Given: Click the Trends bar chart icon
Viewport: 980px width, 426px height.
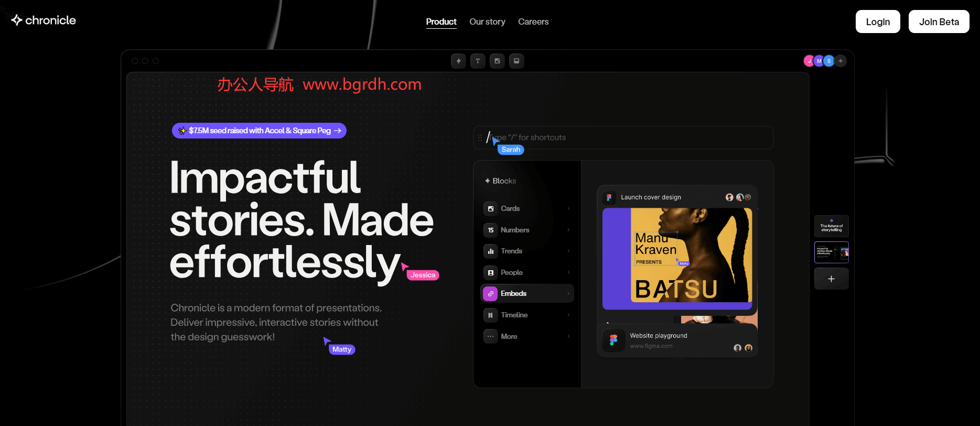Looking at the screenshot, I should (x=491, y=251).
